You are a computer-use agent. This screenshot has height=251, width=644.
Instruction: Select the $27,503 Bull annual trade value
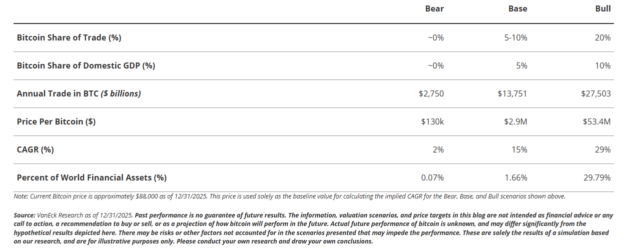(x=596, y=93)
